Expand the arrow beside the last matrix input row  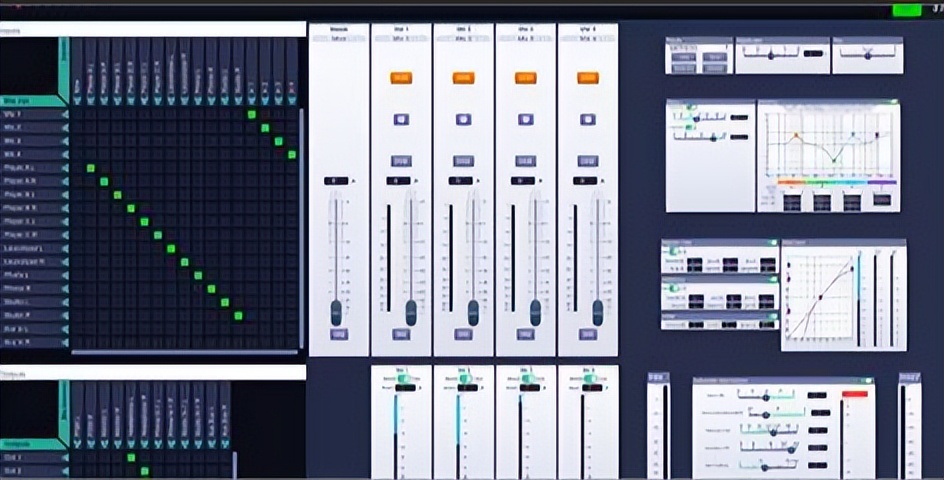click(x=65, y=342)
